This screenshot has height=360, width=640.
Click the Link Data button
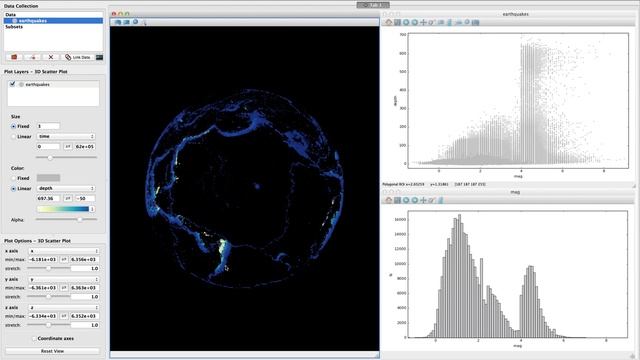[78, 57]
